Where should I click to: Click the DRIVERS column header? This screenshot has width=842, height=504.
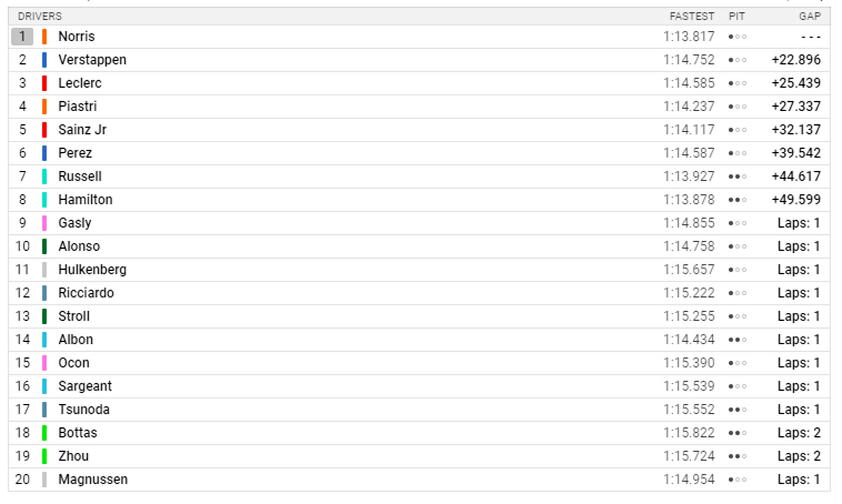pos(40,16)
